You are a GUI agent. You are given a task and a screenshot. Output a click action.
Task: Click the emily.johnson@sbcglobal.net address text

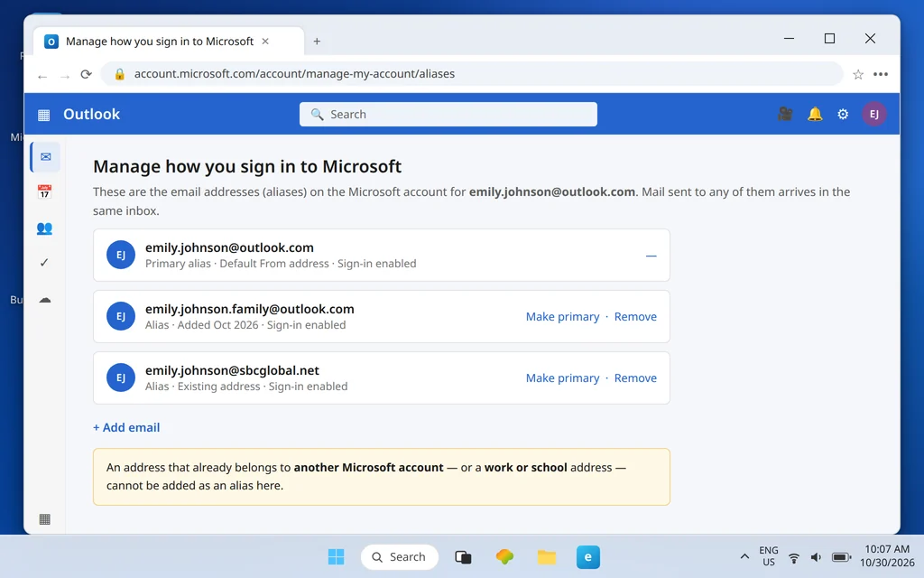pyautogui.click(x=232, y=370)
